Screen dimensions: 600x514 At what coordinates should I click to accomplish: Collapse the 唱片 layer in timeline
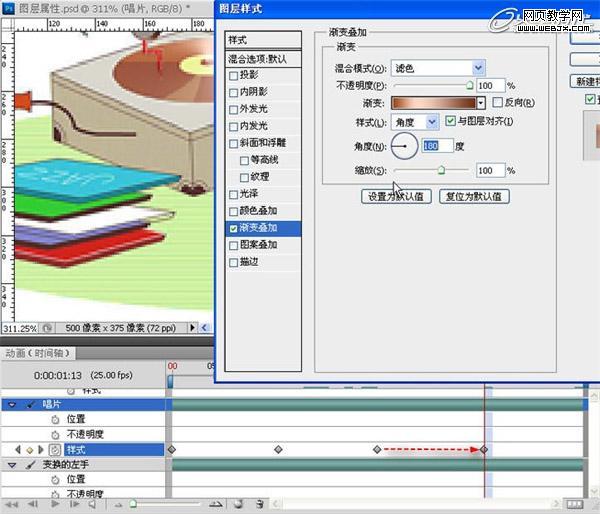[12, 405]
